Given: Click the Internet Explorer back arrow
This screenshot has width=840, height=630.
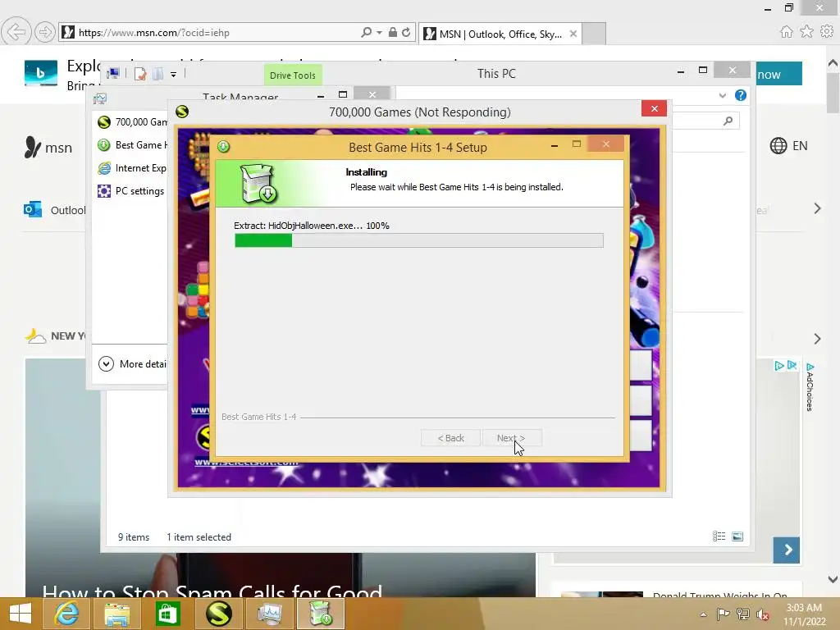Looking at the screenshot, I should (16, 32).
